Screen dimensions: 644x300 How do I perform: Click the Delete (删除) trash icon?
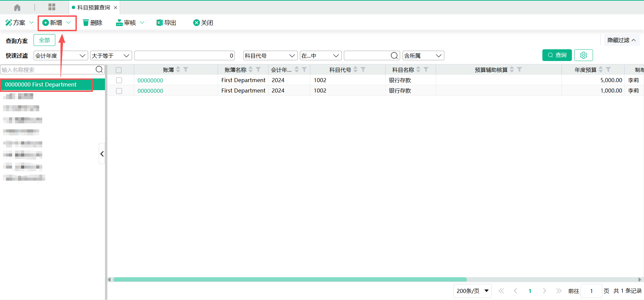86,23
